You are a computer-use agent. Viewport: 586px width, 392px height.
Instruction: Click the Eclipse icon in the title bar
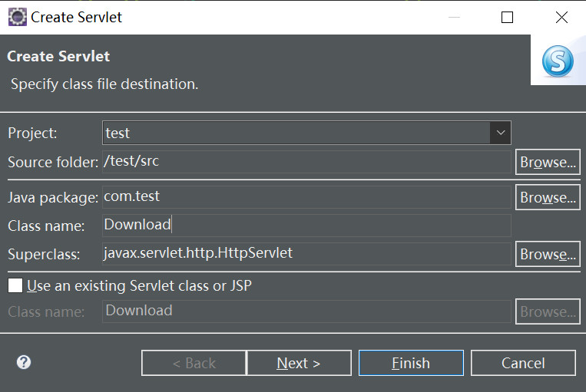(x=17, y=17)
